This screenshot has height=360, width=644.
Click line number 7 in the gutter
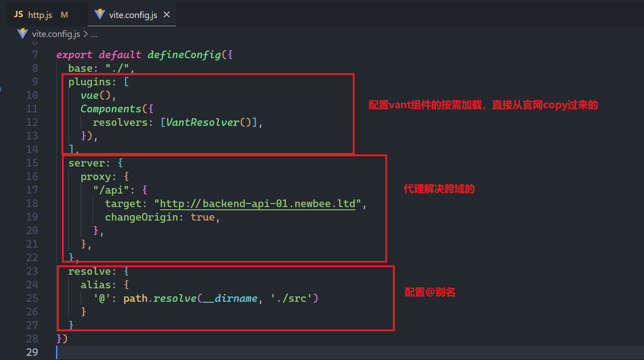(35, 55)
